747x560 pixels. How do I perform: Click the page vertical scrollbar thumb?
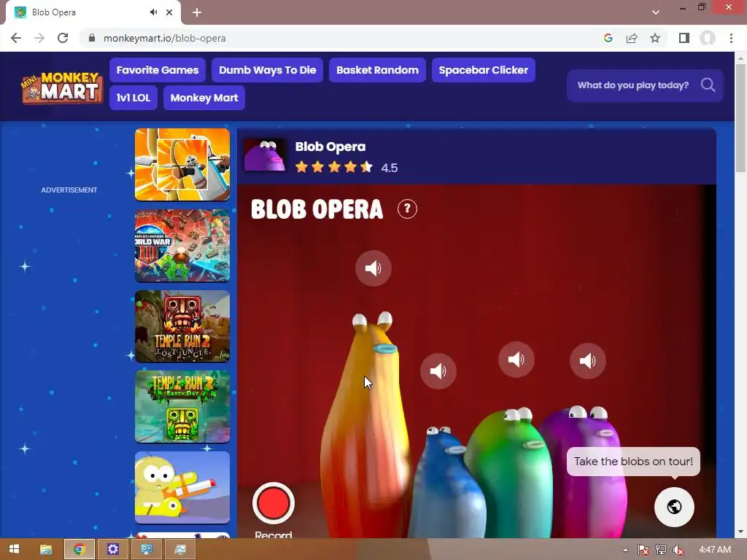tap(740, 118)
